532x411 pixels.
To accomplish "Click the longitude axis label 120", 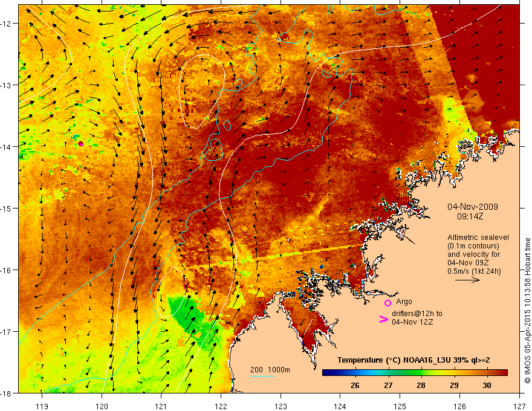I will (102, 406).
